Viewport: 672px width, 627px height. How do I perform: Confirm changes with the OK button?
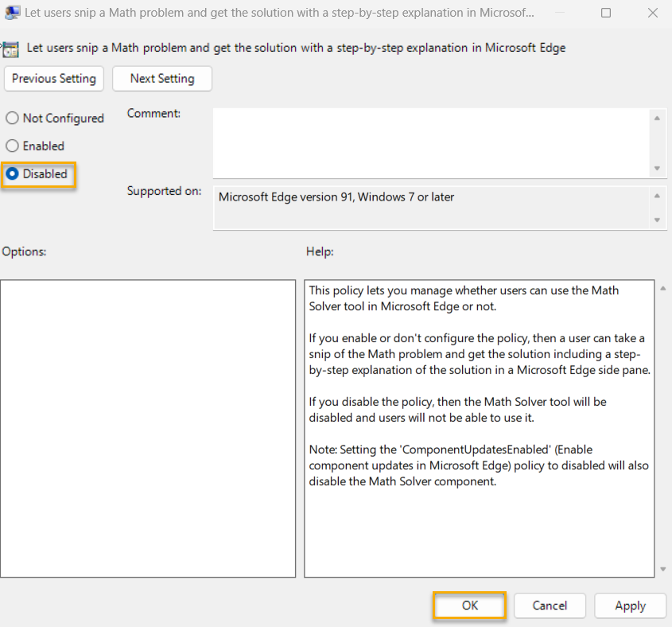[x=468, y=606]
